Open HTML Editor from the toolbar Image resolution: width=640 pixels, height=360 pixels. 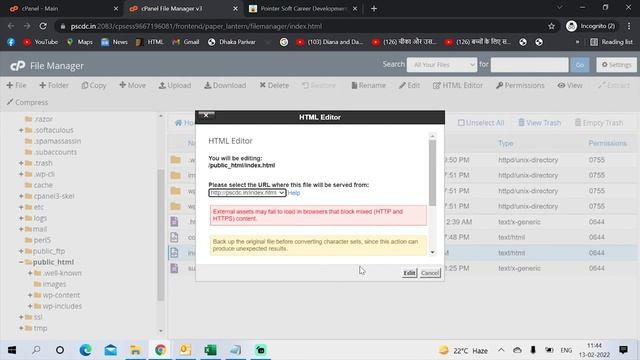[x=458, y=85]
